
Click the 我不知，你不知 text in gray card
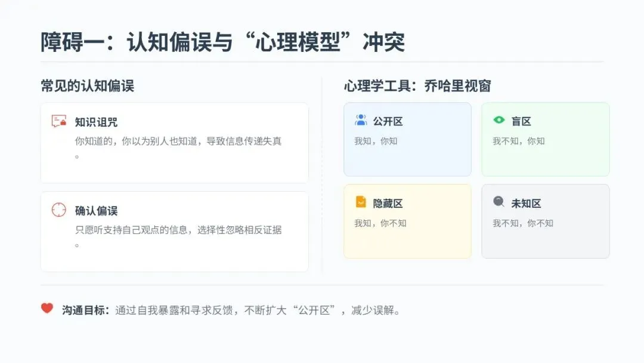523,223
